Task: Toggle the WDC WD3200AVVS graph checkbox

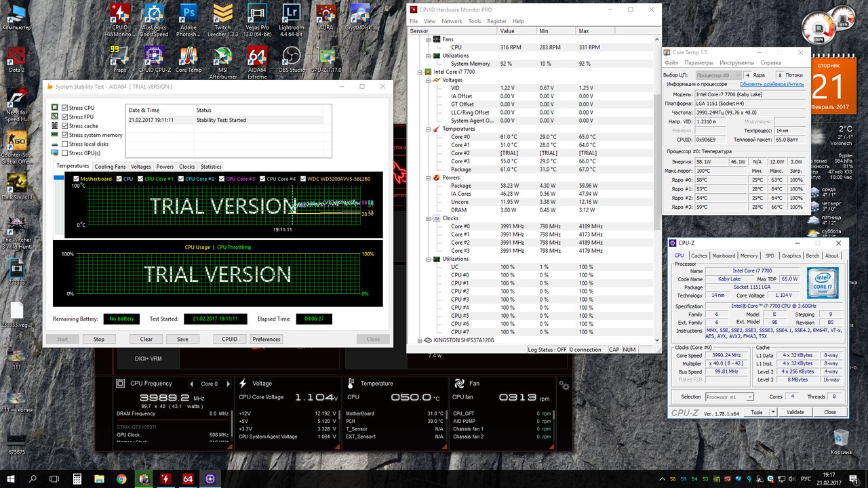Action: [302, 179]
